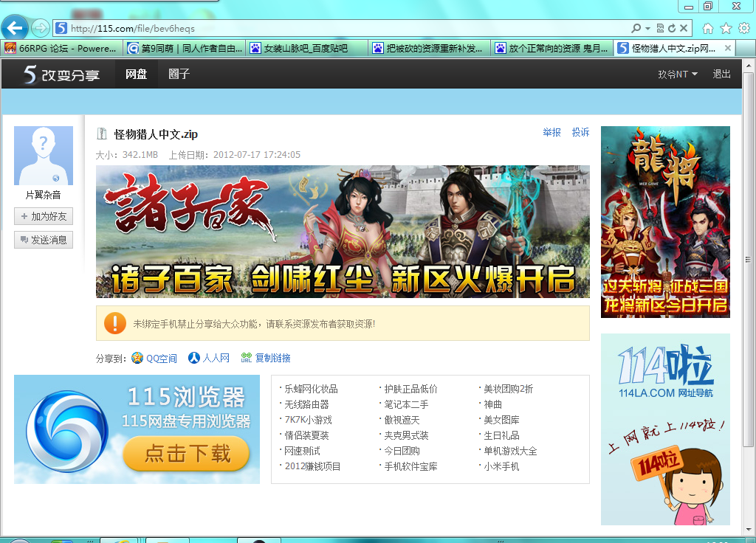This screenshot has height=543, width=756.
Task: Click the 举报 report link
Action: 551,132
